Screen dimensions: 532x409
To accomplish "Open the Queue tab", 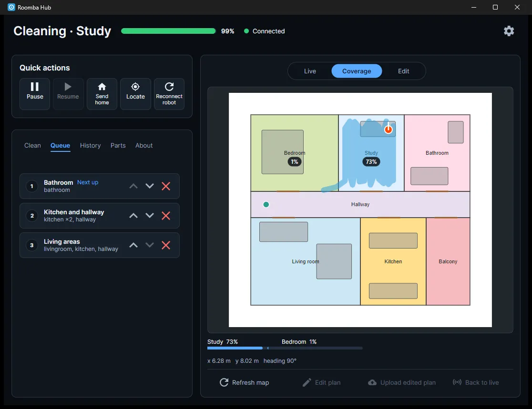I will tap(61, 145).
